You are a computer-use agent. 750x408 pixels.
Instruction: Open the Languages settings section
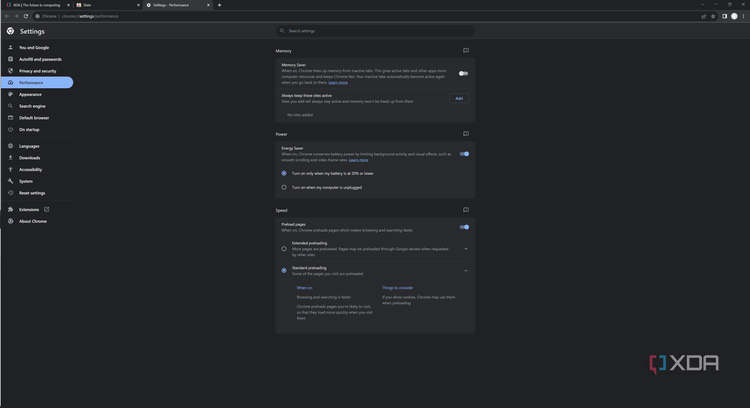pos(29,146)
